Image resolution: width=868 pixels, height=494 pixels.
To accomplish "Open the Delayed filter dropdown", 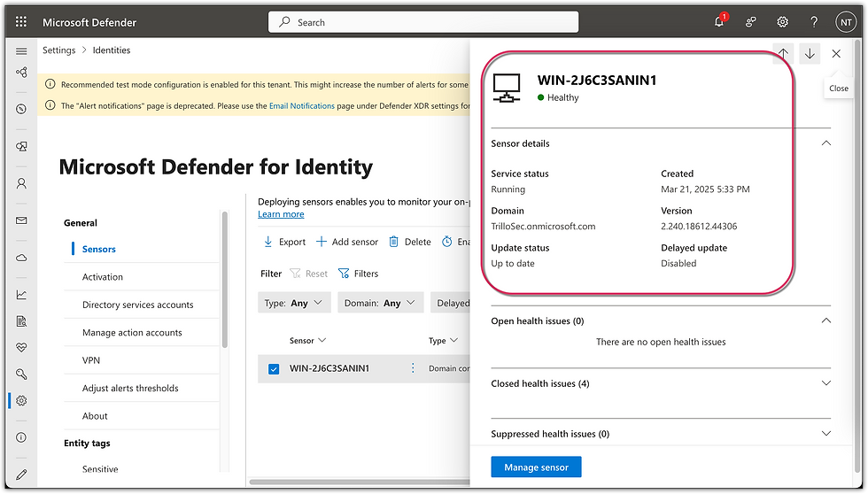I will [x=451, y=303].
